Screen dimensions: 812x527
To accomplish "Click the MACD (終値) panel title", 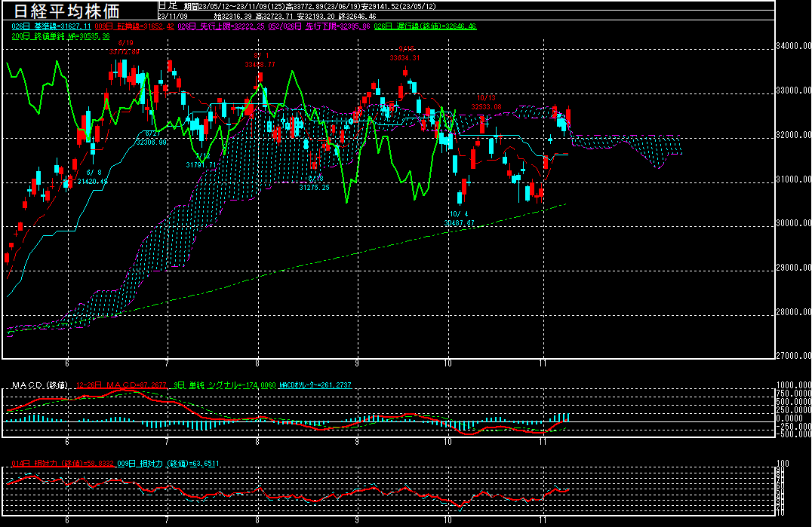I will (x=40, y=385).
